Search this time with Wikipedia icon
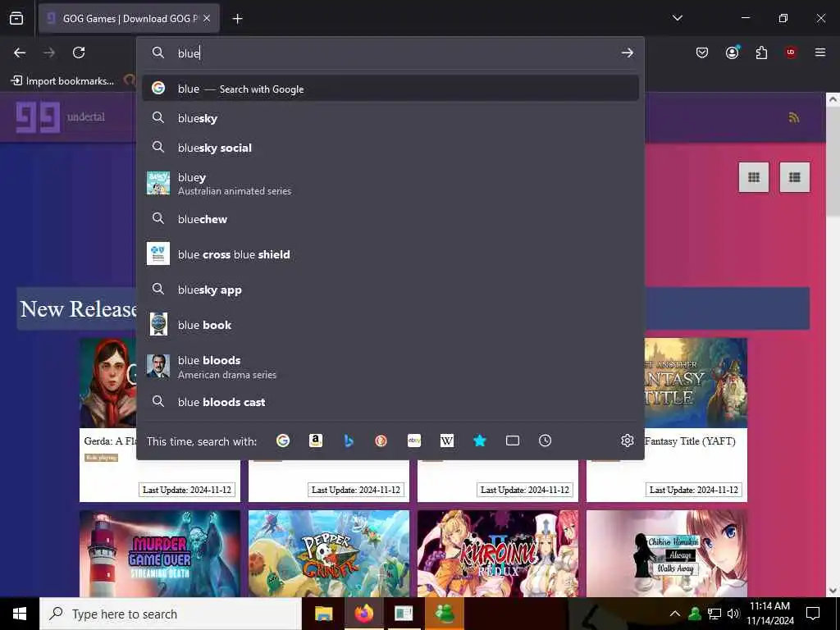Viewport: 840px width, 630px height. click(x=447, y=441)
